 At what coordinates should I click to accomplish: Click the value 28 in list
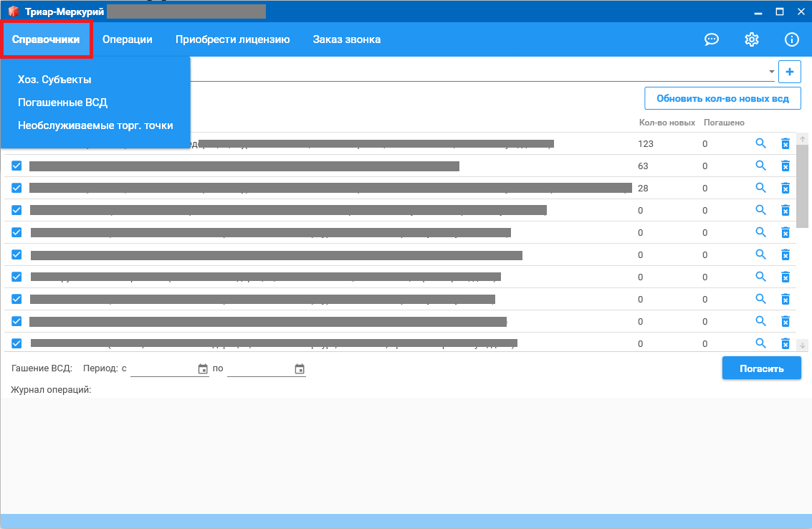coord(643,188)
